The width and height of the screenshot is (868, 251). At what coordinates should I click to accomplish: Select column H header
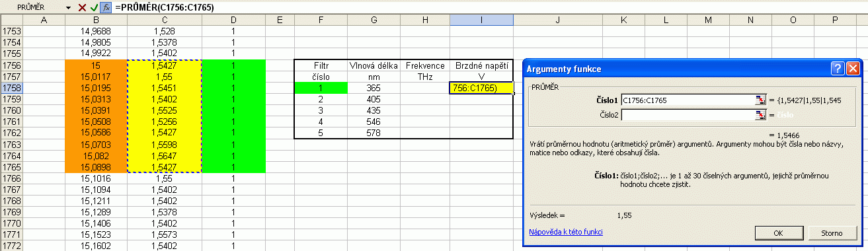tap(425, 20)
